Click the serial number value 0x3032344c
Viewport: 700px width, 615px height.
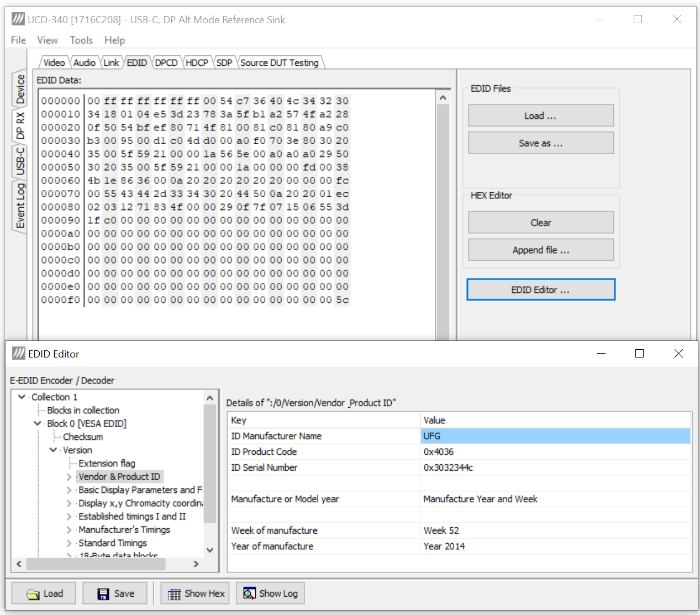(x=555, y=467)
